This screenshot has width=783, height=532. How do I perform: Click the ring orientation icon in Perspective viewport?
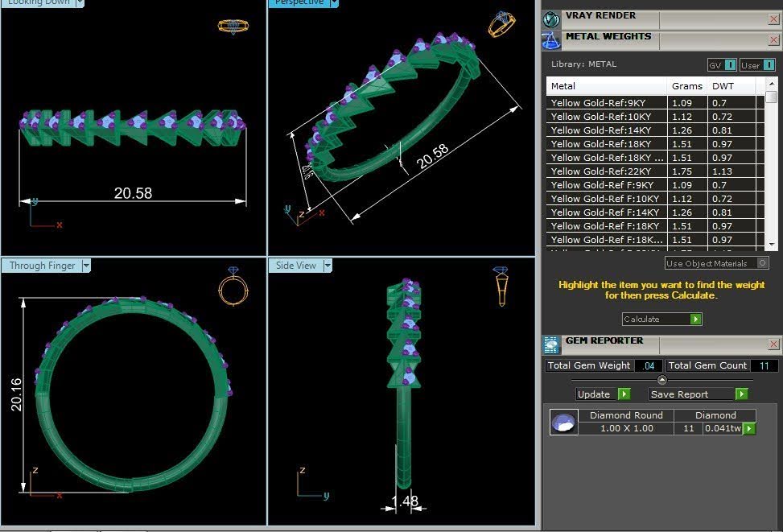pyautogui.click(x=501, y=24)
